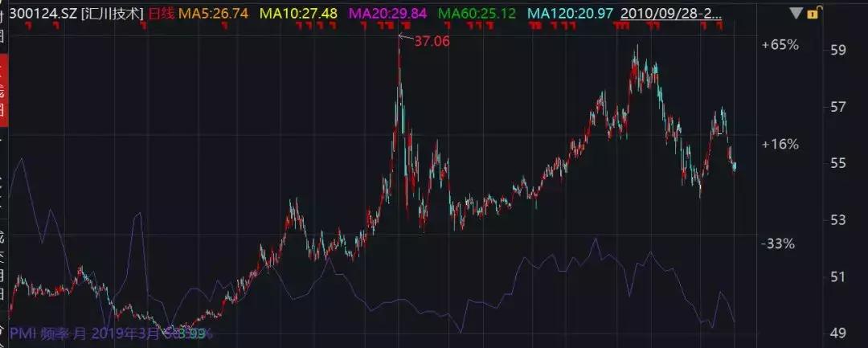Click the 57 value on right axis
Image resolution: width=868 pixels, height=348 pixels.
838,107
